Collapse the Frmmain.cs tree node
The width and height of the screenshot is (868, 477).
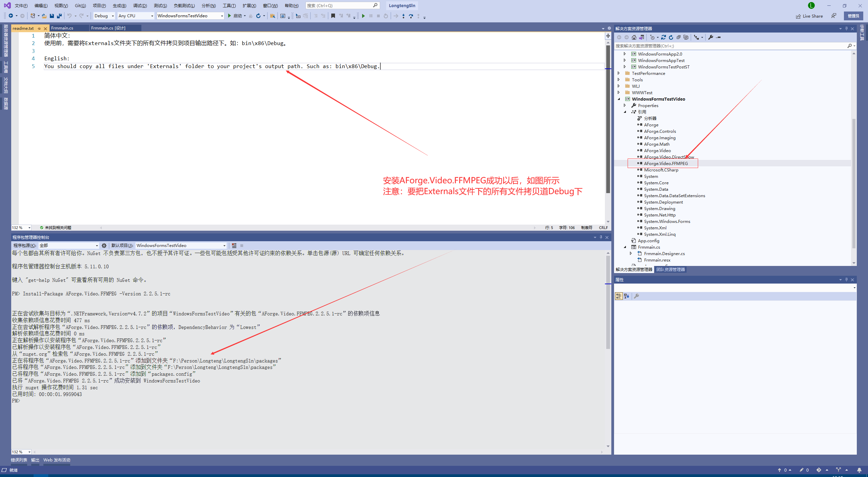625,247
